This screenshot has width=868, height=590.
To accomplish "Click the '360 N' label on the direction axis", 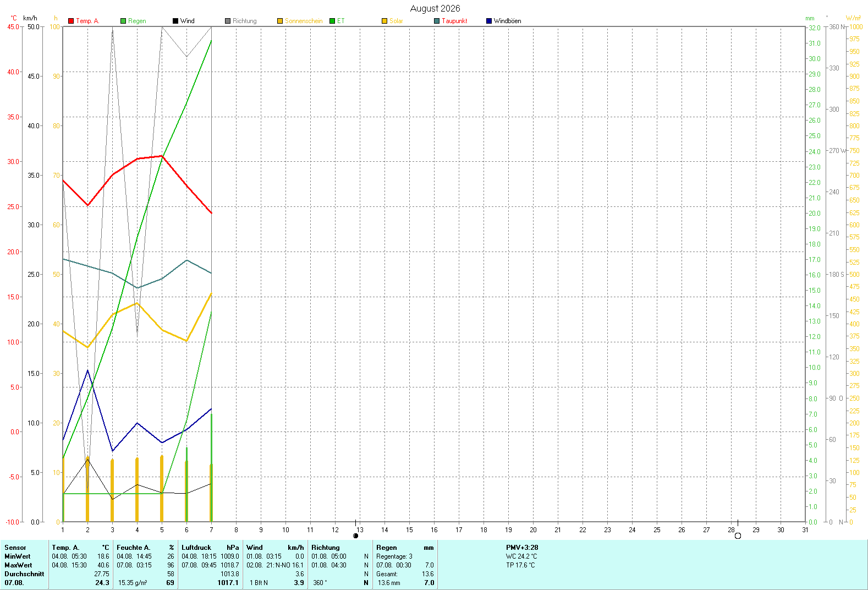I will click(x=837, y=27).
